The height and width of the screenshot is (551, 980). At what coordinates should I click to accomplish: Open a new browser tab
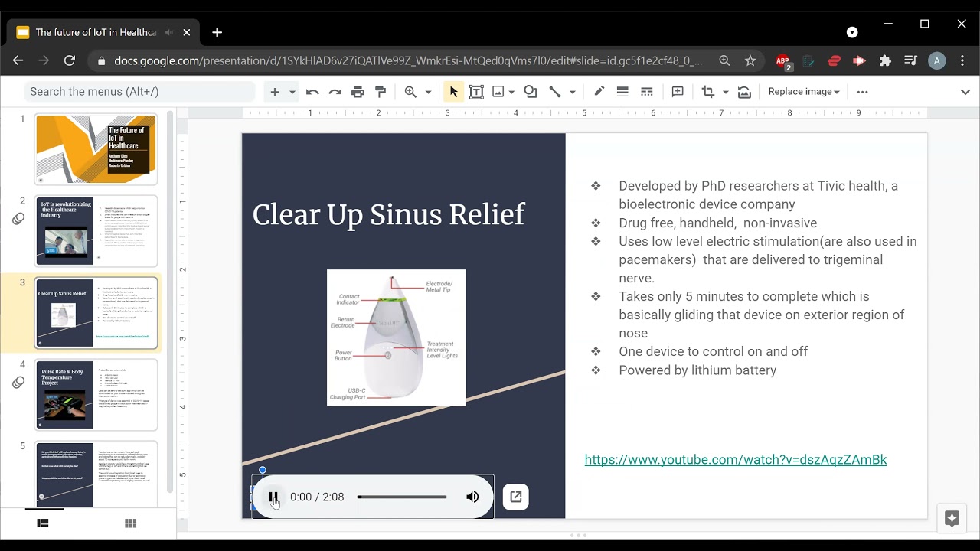coord(217,32)
